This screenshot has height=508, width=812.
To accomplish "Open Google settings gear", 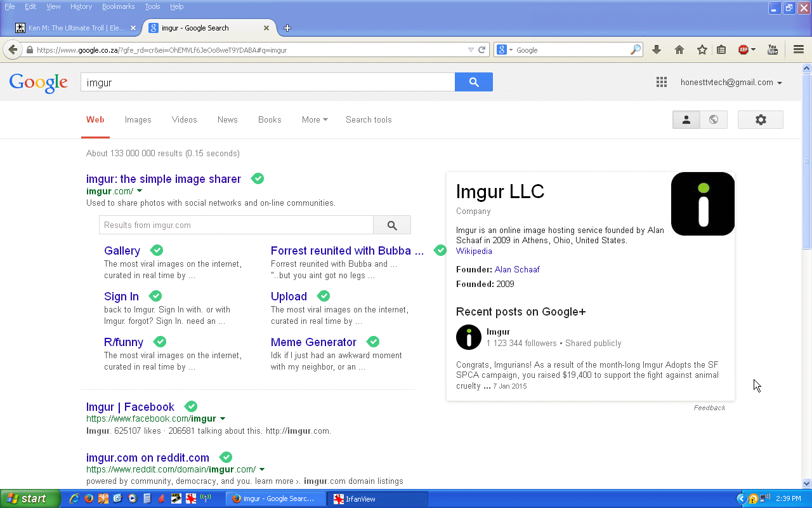I will [761, 119].
